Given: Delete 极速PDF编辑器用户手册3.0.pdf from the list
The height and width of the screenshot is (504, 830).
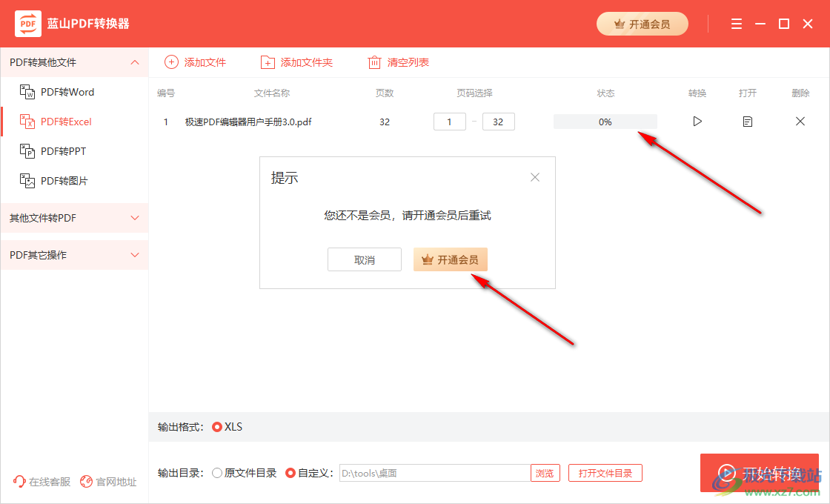Looking at the screenshot, I should pyautogui.click(x=800, y=122).
